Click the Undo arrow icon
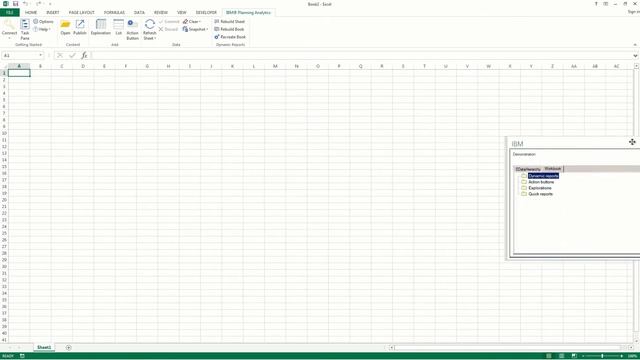This screenshot has height=360, width=640. tap(25, 4)
